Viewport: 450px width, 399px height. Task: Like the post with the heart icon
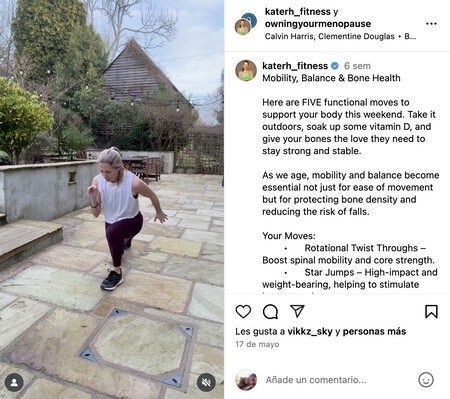click(x=243, y=312)
